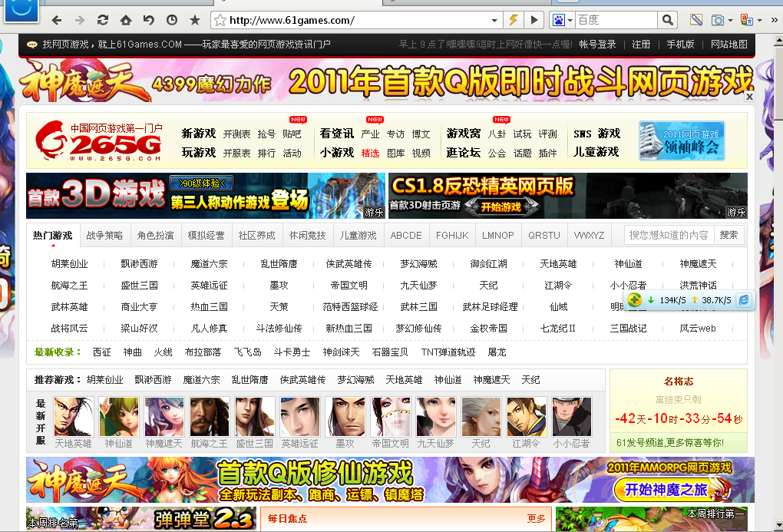Click the smiley avatar icon at top-left
The height and width of the screenshot is (532, 783).
pos(21,10)
